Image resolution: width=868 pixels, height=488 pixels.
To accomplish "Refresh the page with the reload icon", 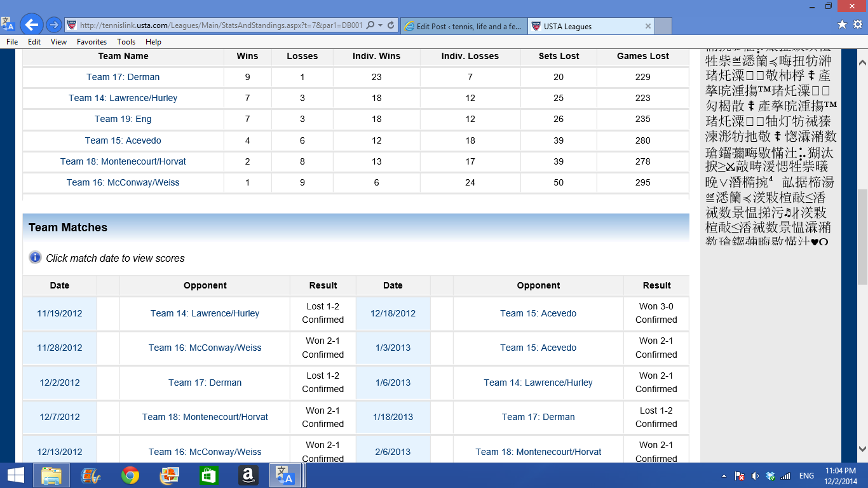I will [391, 26].
